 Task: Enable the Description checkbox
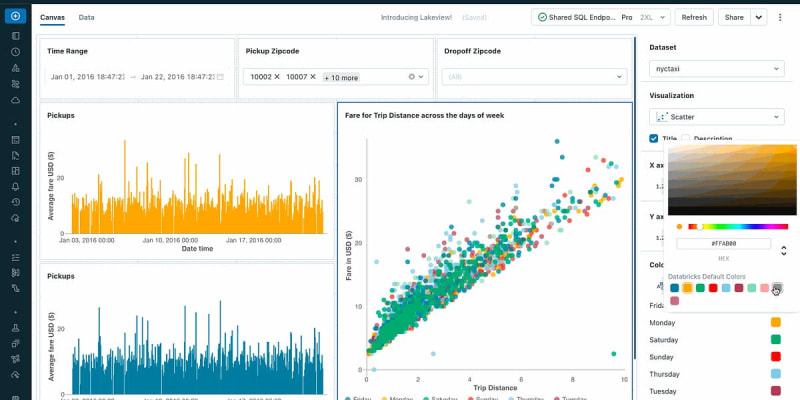click(x=685, y=138)
